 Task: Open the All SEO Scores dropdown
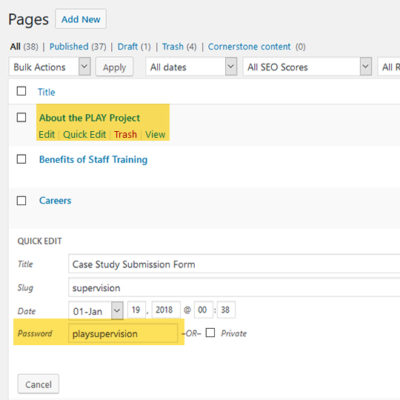pyautogui.click(x=308, y=67)
